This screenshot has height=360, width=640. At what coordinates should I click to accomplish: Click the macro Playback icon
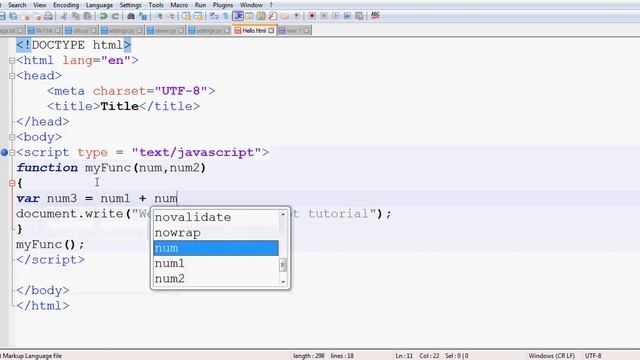336,16
